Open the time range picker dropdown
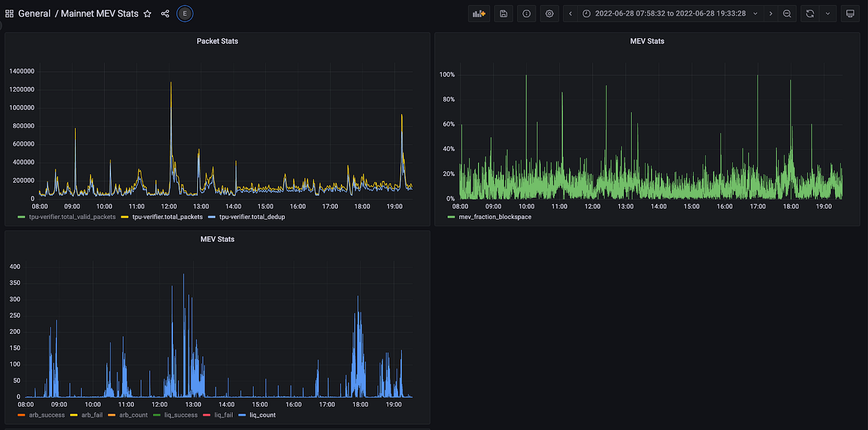Viewport: 868px width, 430px height. pos(670,14)
